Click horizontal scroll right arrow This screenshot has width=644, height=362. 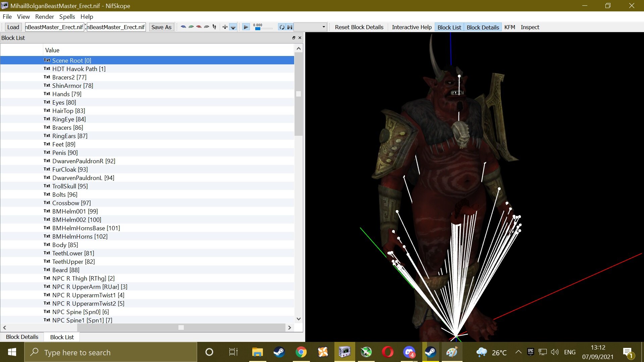(x=289, y=327)
